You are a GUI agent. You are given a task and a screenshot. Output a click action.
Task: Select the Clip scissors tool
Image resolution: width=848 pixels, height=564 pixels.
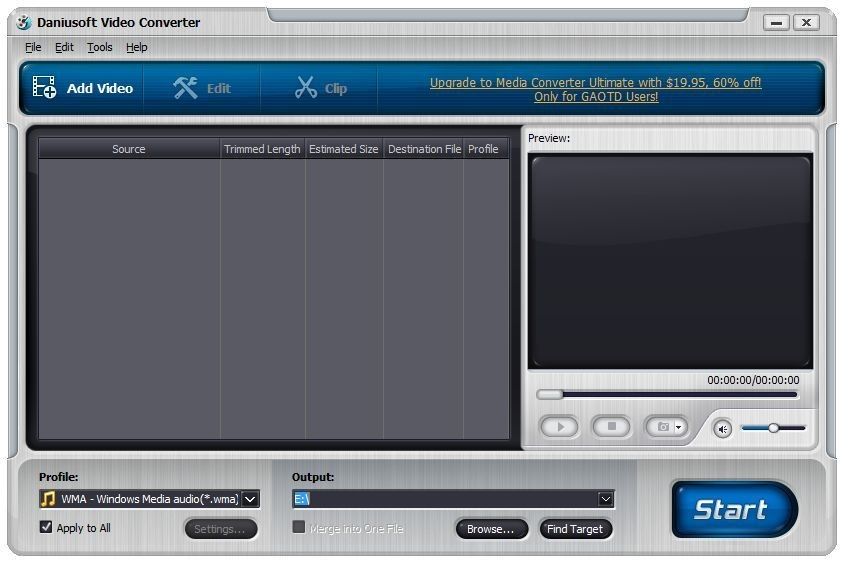[x=320, y=88]
